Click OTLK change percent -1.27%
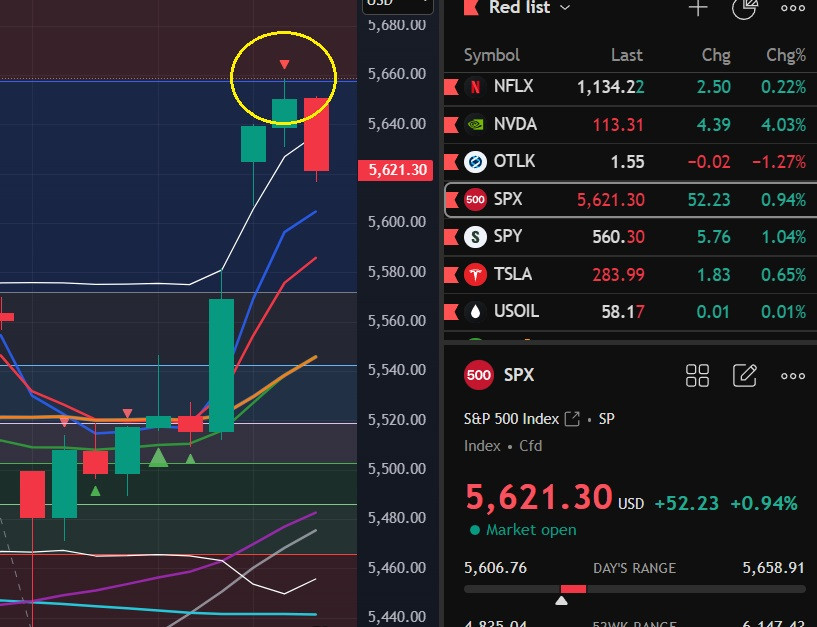Screen dimensions: 817x627 779,162
